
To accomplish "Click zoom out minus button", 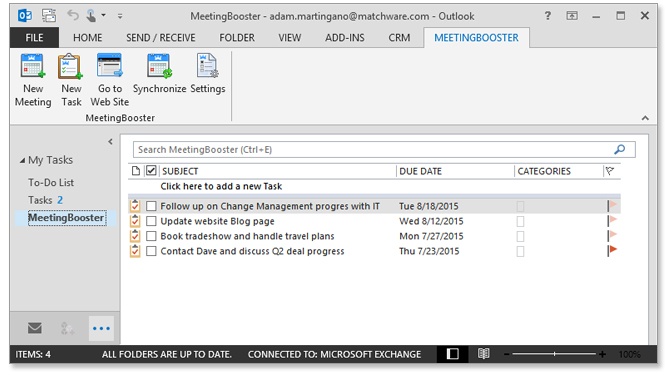I will 506,354.
